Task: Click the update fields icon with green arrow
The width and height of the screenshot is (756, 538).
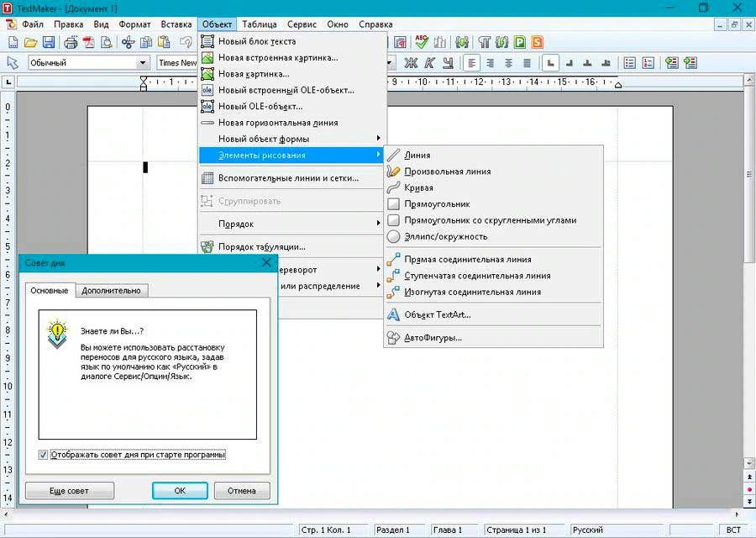Action: coord(462,43)
